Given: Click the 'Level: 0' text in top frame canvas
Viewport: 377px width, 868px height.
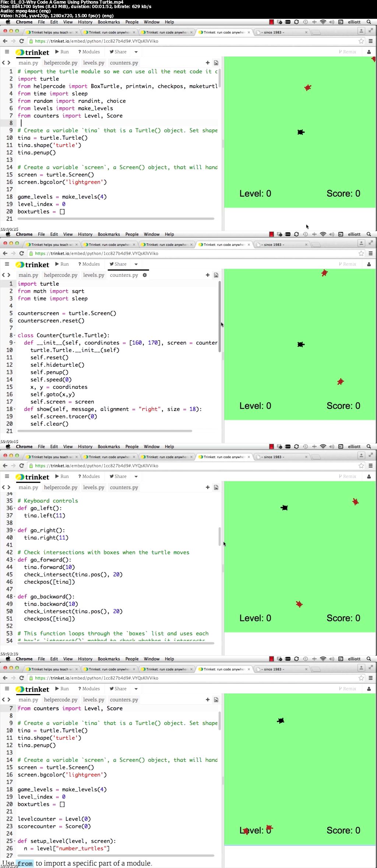Looking at the screenshot, I should [x=255, y=194].
